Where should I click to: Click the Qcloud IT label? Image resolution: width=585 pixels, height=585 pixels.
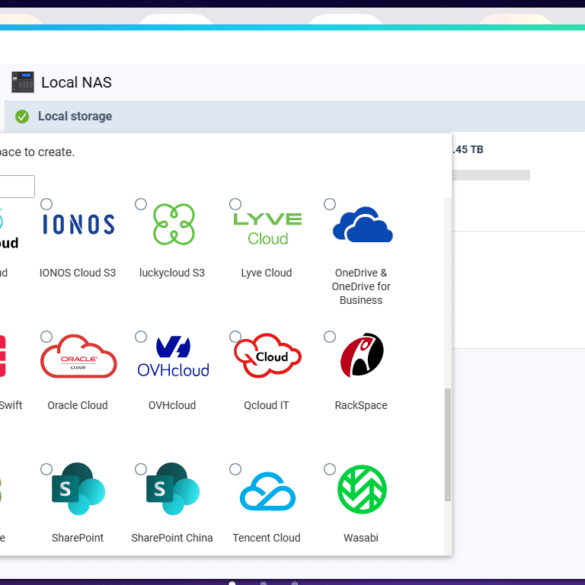[266, 405]
